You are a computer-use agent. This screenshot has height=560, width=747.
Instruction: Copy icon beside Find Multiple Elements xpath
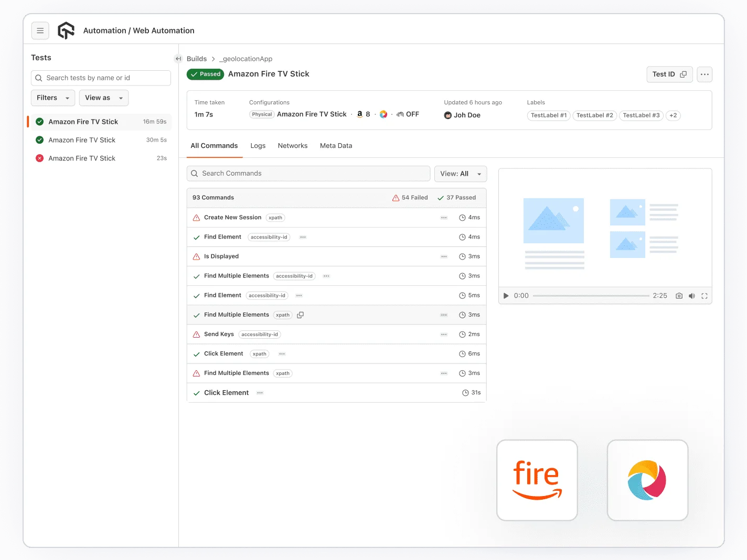301,315
